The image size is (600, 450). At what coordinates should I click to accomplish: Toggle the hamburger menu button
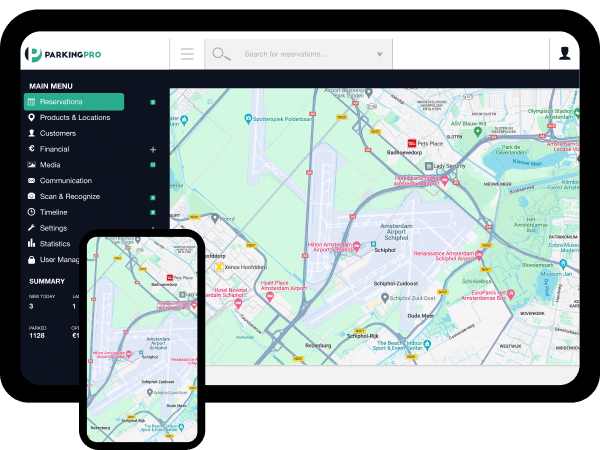click(x=187, y=54)
